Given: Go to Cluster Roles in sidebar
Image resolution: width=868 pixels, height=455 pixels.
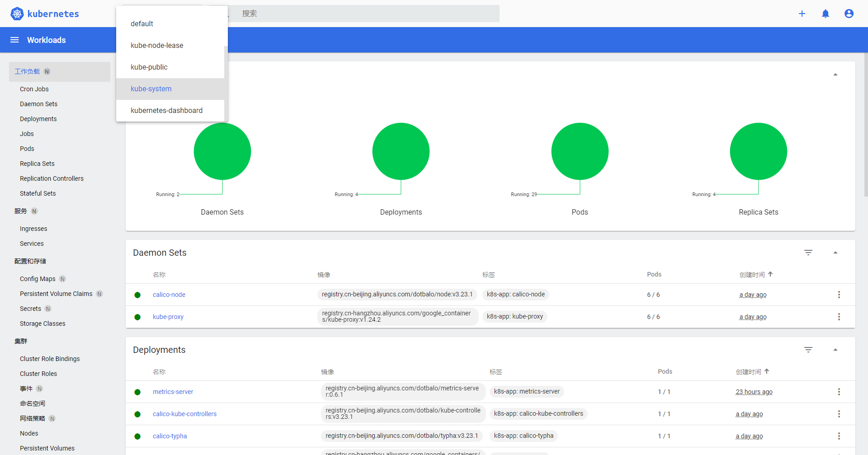Looking at the screenshot, I should (x=38, y=374).
